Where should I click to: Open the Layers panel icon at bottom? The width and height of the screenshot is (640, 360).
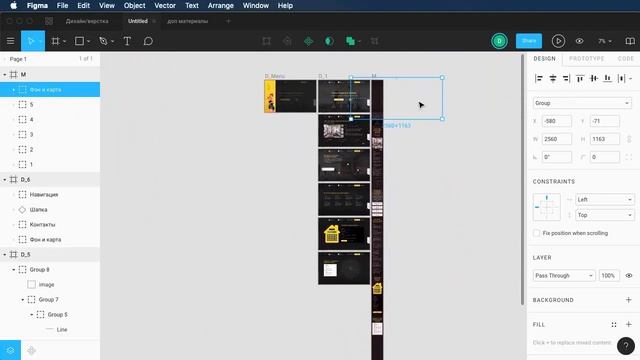pyautogui.click(x=10, y=350)
